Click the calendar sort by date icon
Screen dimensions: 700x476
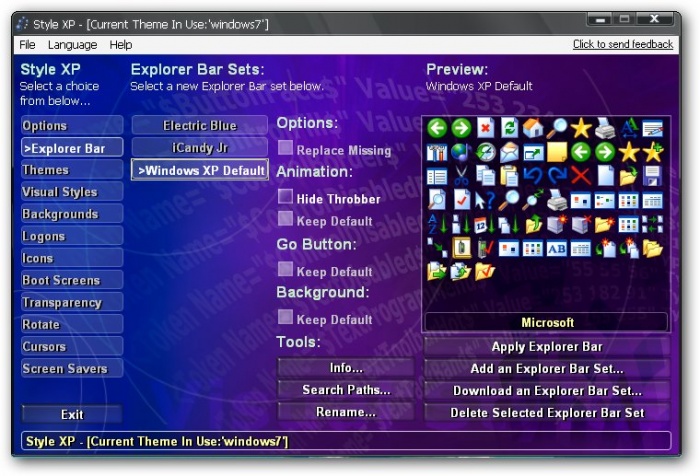pos(485,225)
